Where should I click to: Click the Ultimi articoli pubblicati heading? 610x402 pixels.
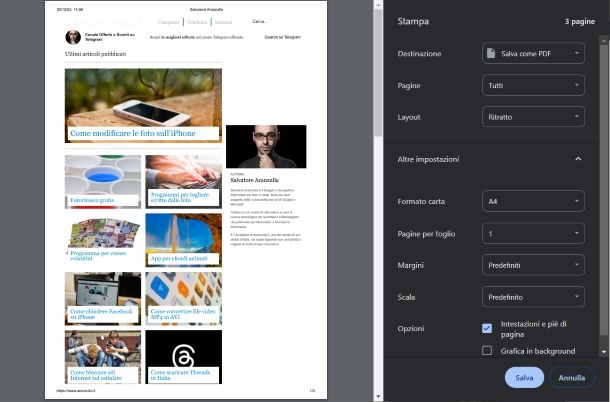click(x=95, y=54)
